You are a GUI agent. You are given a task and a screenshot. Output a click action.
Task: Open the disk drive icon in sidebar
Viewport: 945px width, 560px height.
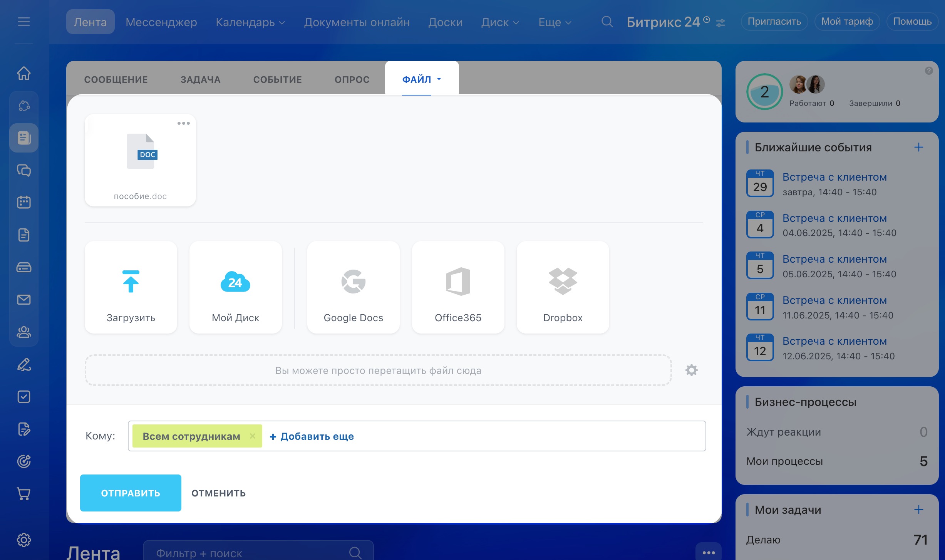pyautogui.click(x=24, y=267)
